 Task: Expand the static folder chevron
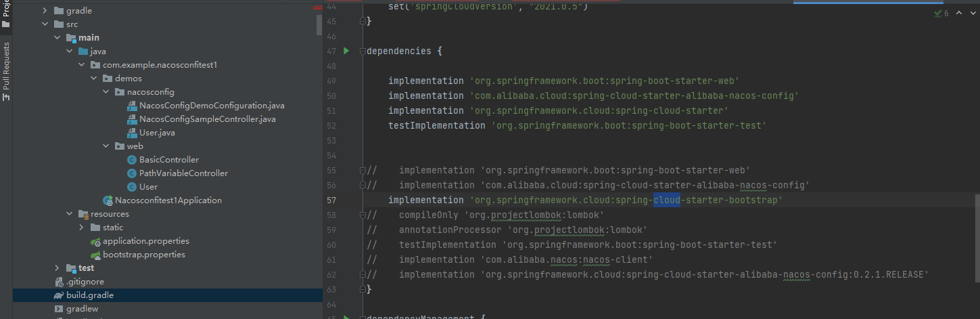point(82,228)
